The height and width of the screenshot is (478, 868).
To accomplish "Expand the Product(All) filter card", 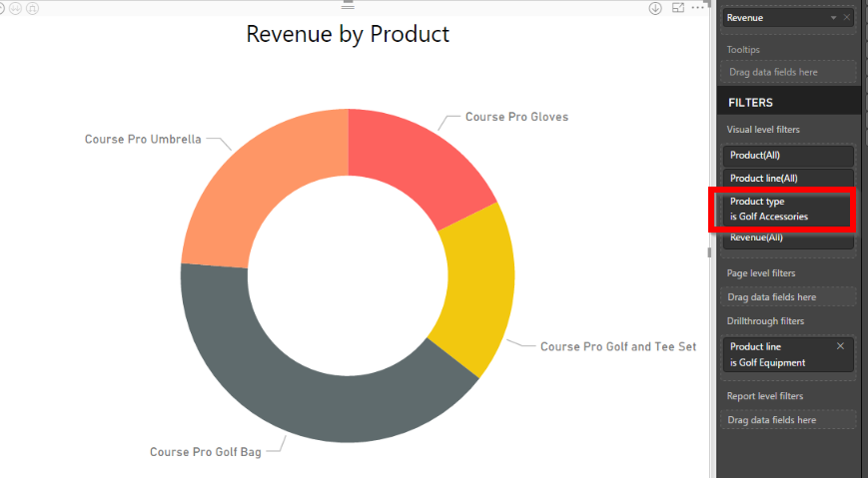I will 788,156.
